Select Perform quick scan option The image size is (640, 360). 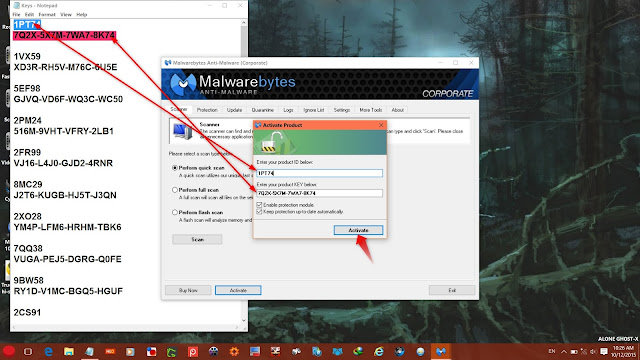click(175, 168)
